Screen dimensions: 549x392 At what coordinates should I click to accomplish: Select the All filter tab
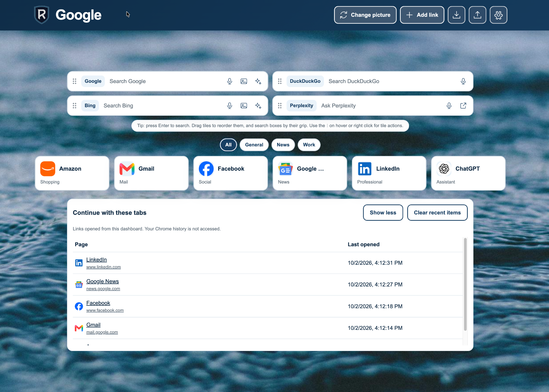tap(228, 145)
